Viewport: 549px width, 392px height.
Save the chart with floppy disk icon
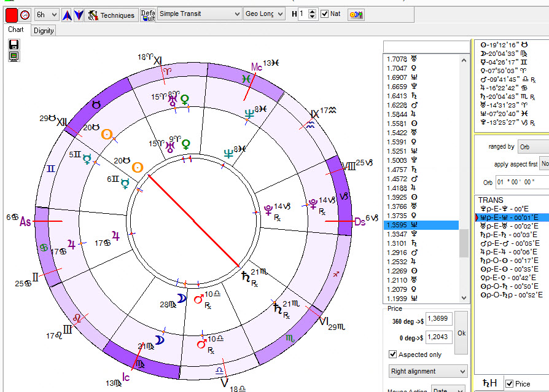click(x=14, y=44)
